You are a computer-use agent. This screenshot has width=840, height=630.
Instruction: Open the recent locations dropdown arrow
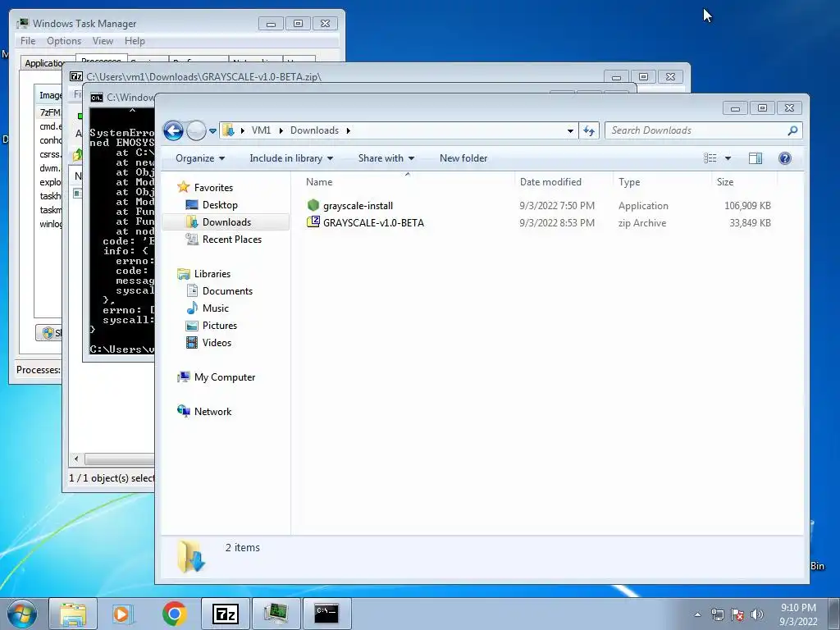click(212, 130)
